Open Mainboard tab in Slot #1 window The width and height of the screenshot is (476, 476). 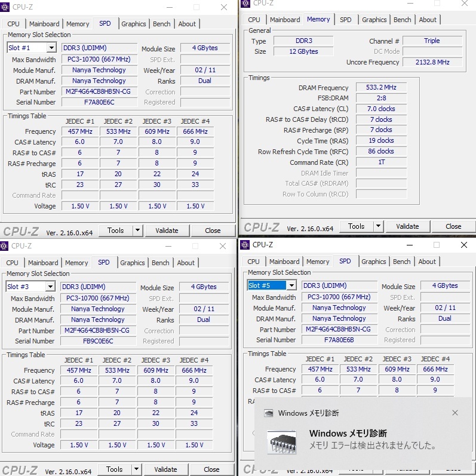(x=44, y=24)
